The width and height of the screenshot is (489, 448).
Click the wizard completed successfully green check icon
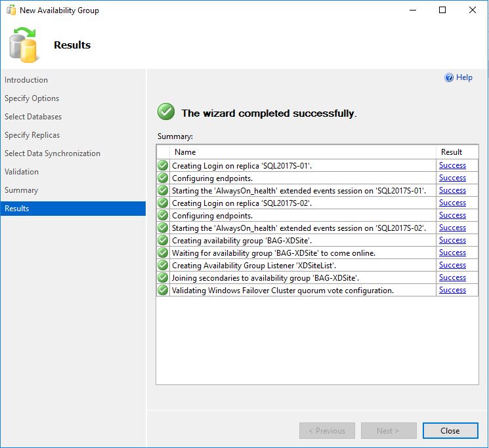point(166,112)
